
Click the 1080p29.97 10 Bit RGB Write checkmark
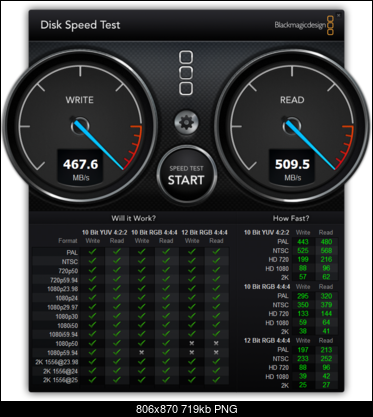point(142,306)
